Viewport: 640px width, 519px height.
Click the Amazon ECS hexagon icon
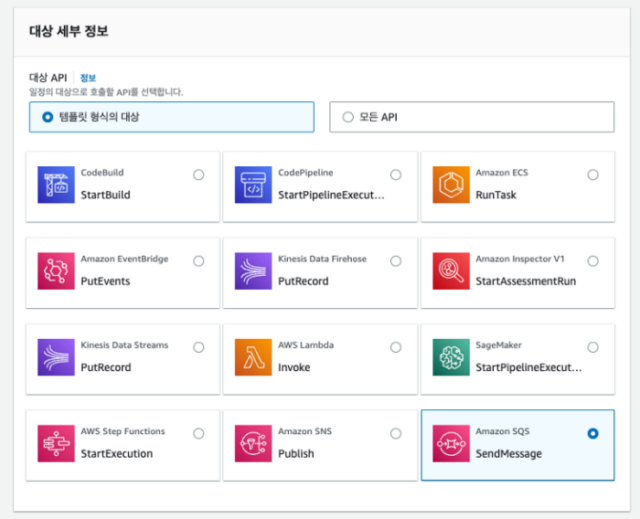451,184
